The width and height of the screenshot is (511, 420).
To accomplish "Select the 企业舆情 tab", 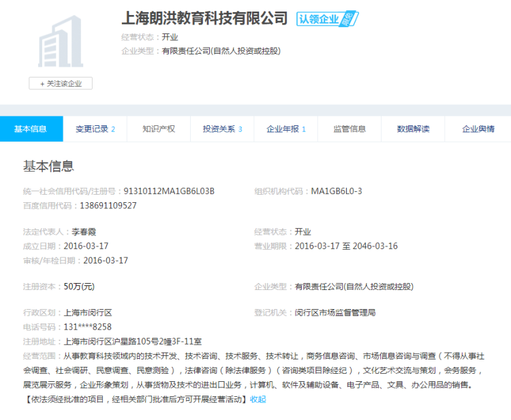I will tap(478, 129).
